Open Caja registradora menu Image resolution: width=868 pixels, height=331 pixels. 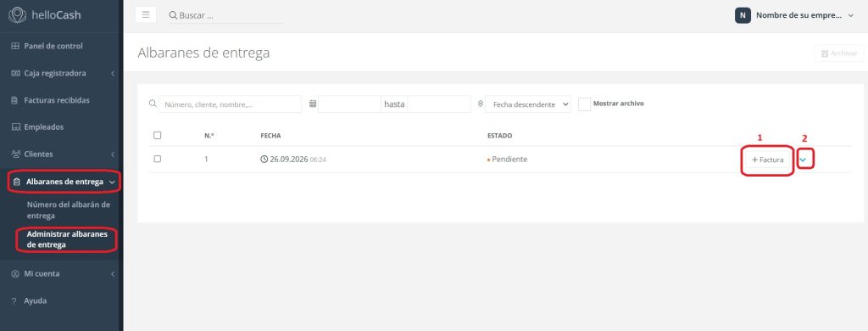pos(55,73)
